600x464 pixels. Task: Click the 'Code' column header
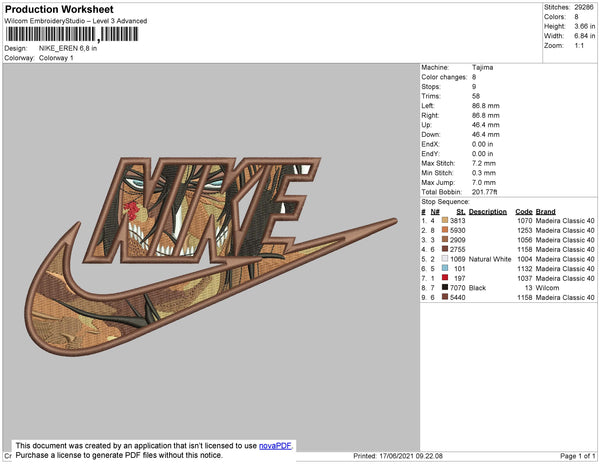(x=523, y=212)
